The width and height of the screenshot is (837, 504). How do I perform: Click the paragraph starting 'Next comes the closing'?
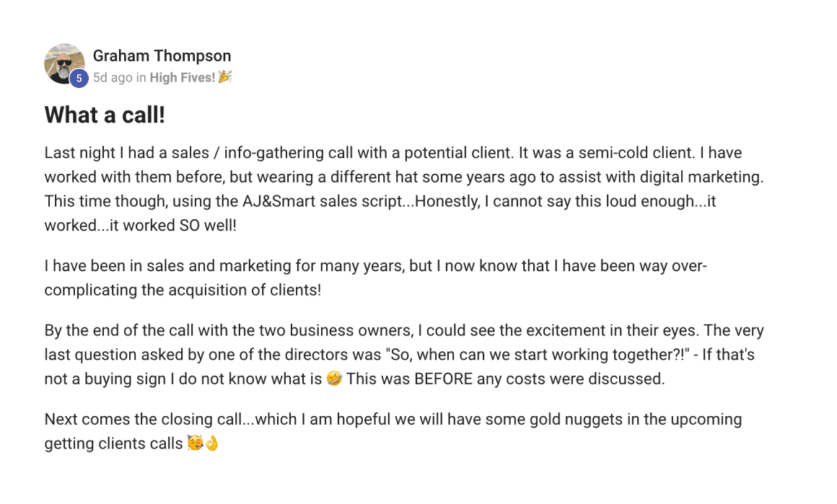tap(393, 431)
